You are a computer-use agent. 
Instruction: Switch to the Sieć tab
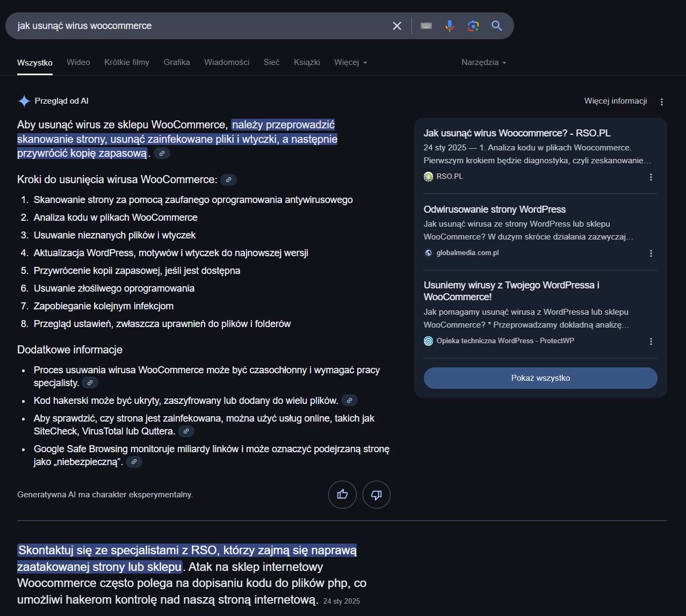pos(272,62)
